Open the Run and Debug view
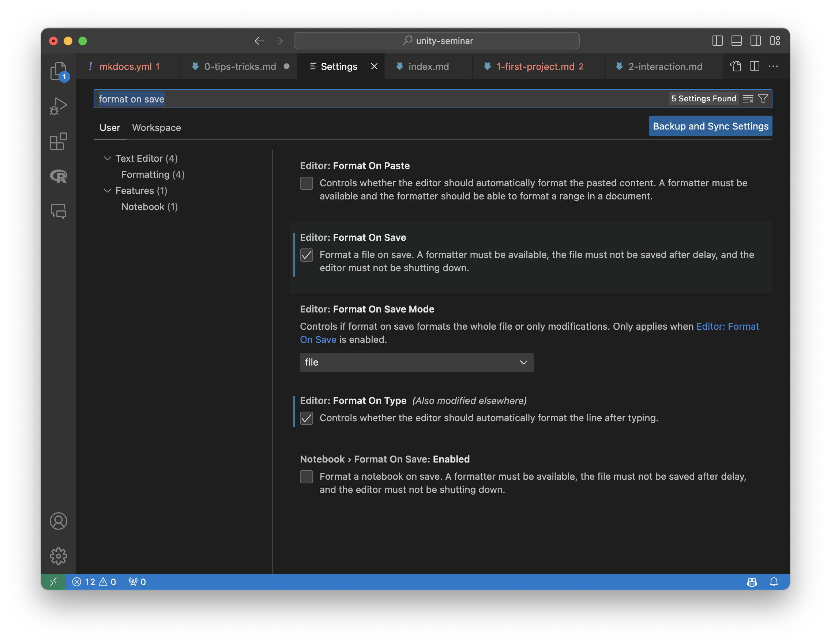Screen dimensions: 831x644 [x=58, y=106]
